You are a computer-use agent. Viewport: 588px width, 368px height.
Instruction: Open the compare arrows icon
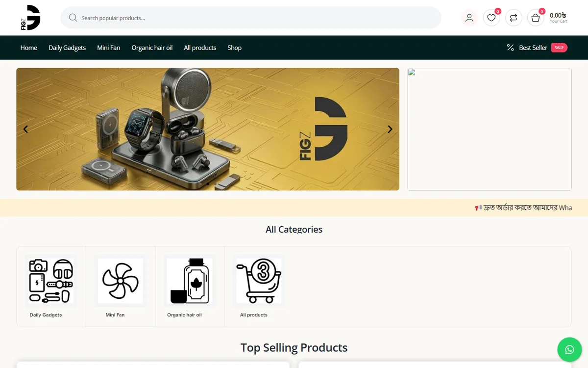(514, 18)
